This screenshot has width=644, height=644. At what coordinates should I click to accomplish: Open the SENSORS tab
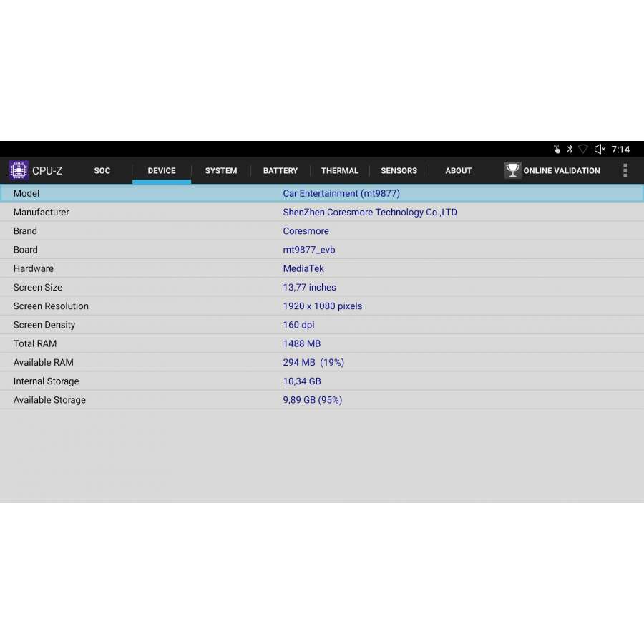pos(399,170)
